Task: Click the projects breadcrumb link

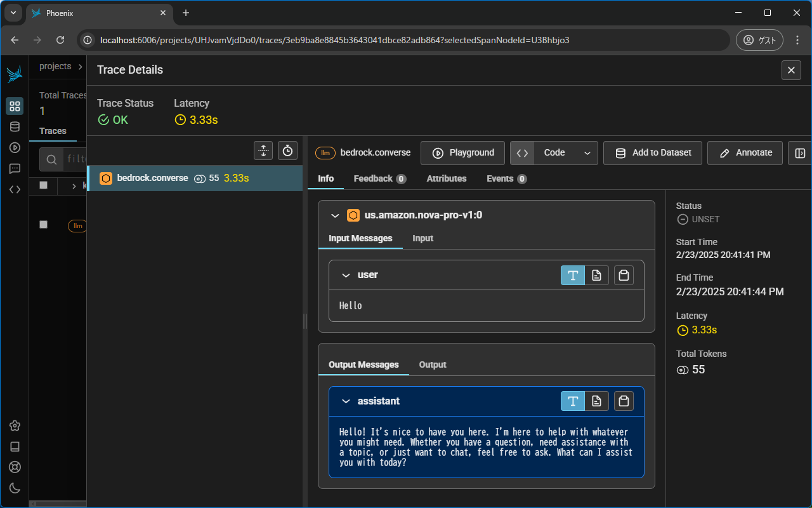Action: (55, 66)
